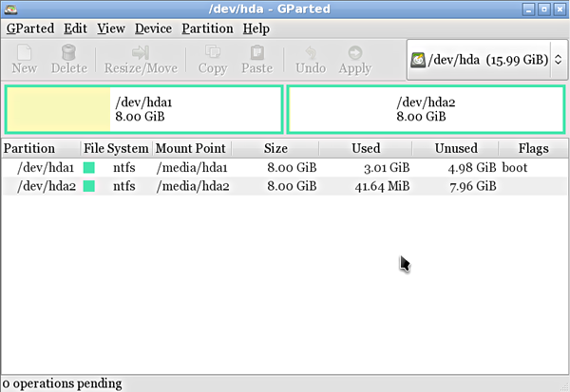This screenshot has height=392, width=570.
Task: Select the /dev/hda2 block in disk graphic
Action: [x=426, y=110]
